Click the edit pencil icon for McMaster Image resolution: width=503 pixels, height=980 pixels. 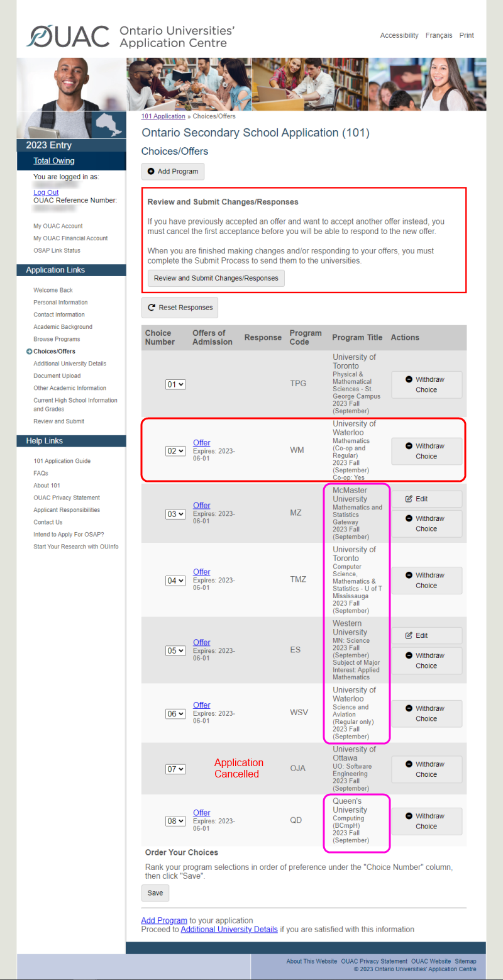[409, 499]
